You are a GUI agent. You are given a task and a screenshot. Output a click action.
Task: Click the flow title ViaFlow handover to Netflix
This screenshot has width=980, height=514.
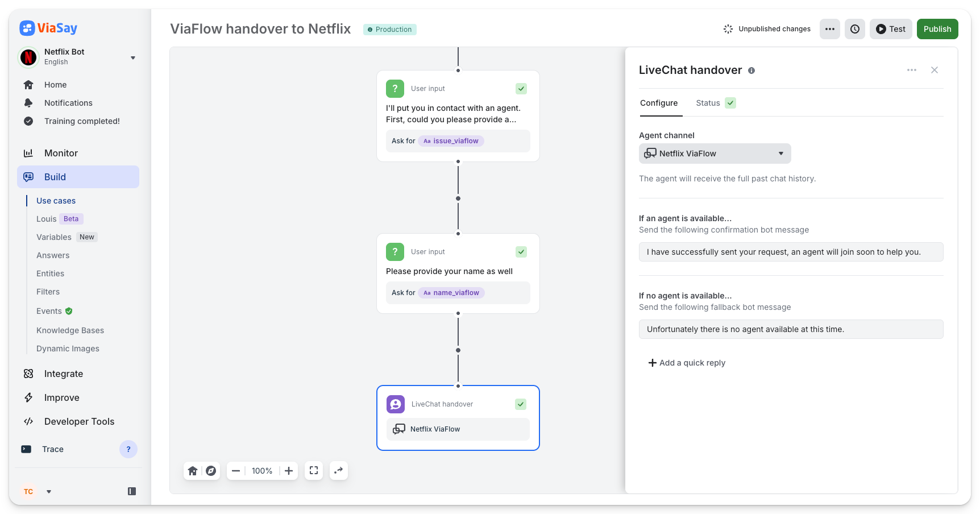(260, 29)
